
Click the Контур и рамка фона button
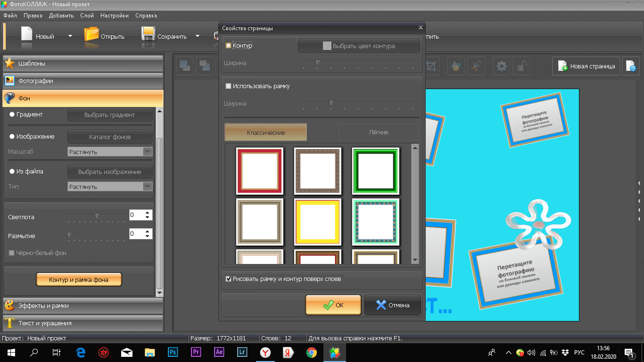point(79,280)
